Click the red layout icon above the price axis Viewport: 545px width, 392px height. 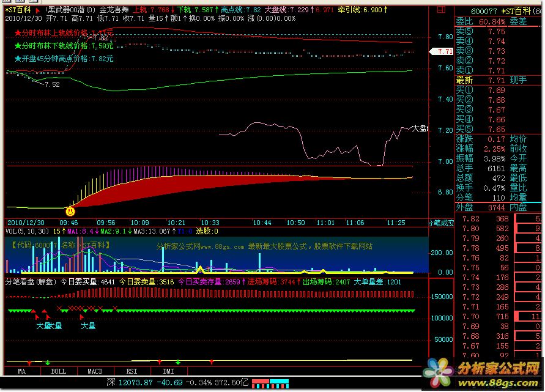(x=441, y=10)
